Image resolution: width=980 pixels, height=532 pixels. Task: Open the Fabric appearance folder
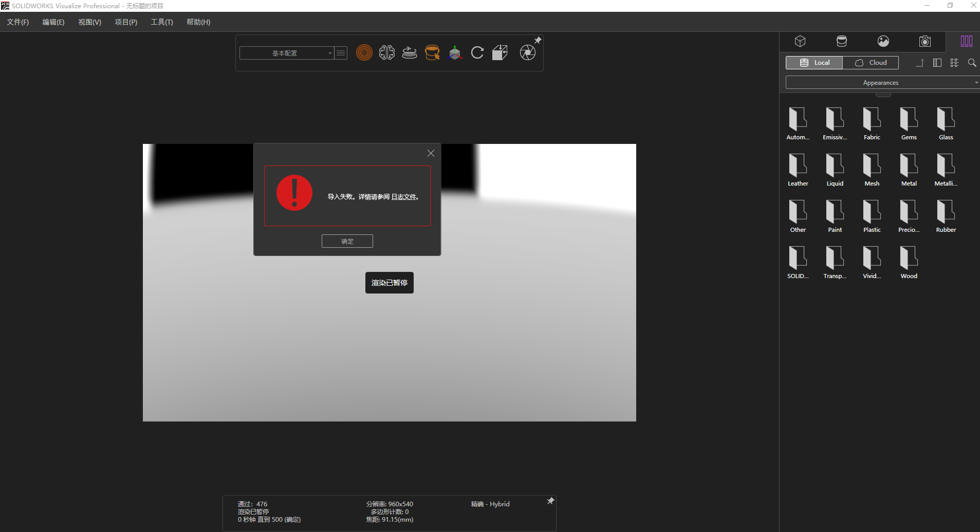(x=872, y=124)
